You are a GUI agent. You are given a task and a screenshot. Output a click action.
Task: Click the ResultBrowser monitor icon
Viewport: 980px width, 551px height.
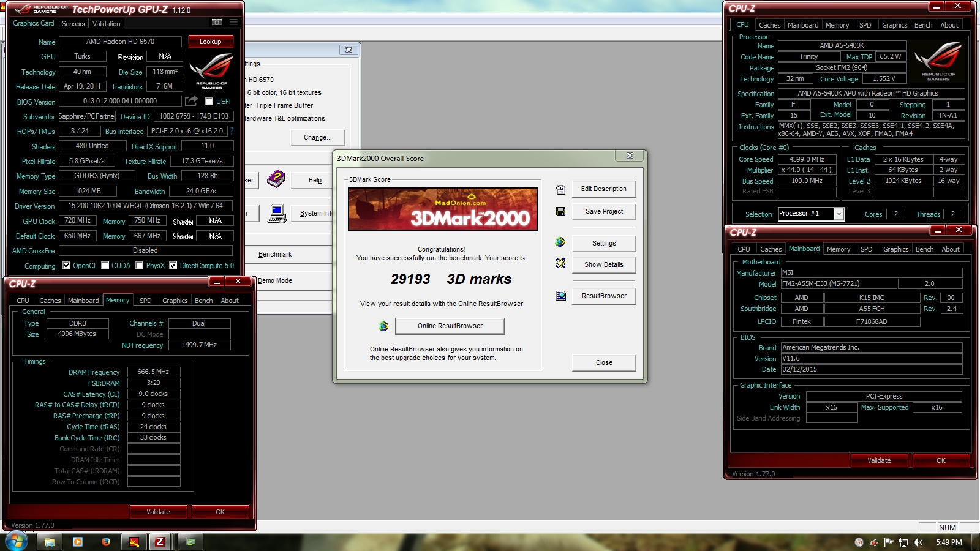560,296
